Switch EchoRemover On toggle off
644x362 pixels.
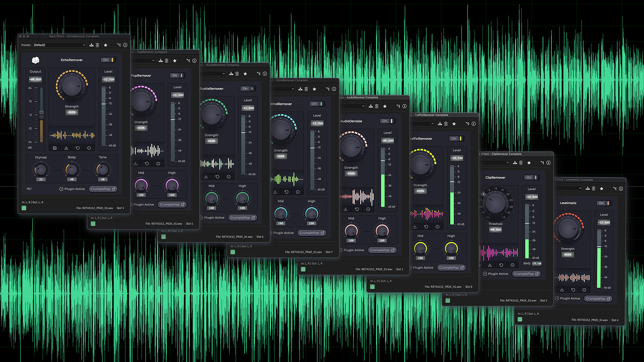108,60
